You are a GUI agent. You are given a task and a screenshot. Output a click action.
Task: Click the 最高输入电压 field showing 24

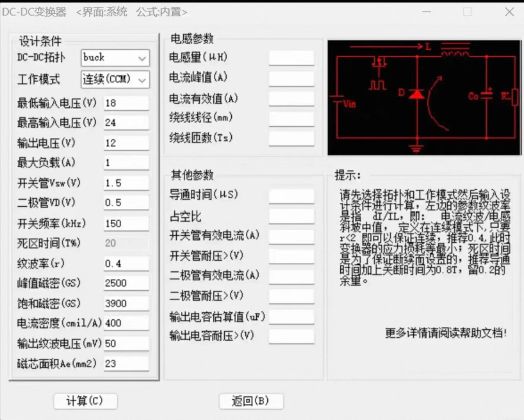[x=126, y=122]
